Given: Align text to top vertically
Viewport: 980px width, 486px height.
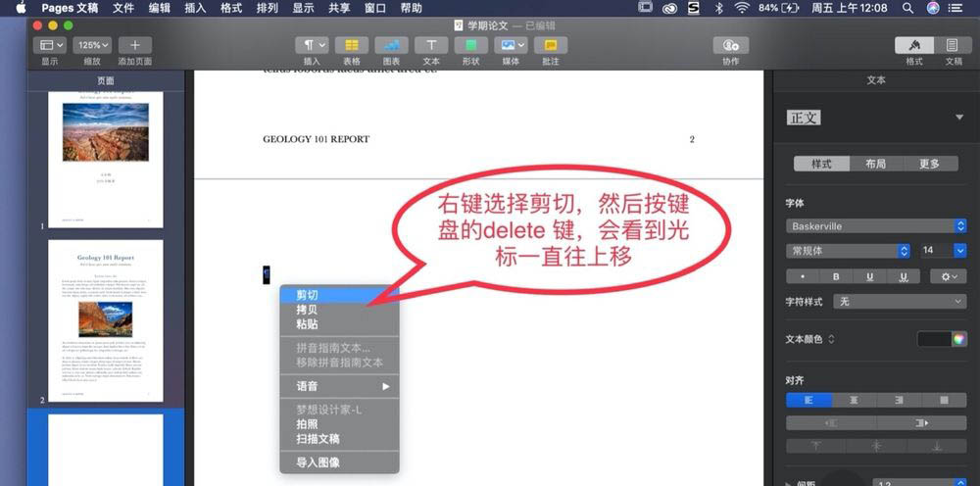Looking at the screenshot, I should 816,446.
